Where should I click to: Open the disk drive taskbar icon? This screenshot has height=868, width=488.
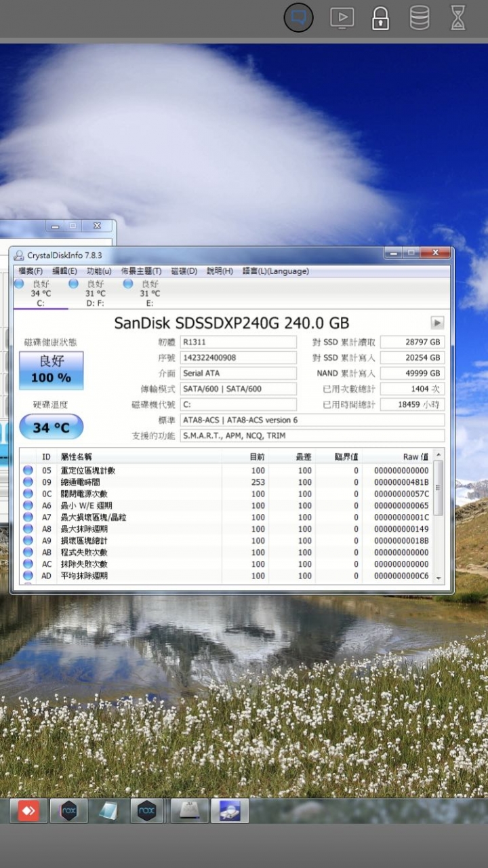190,810
